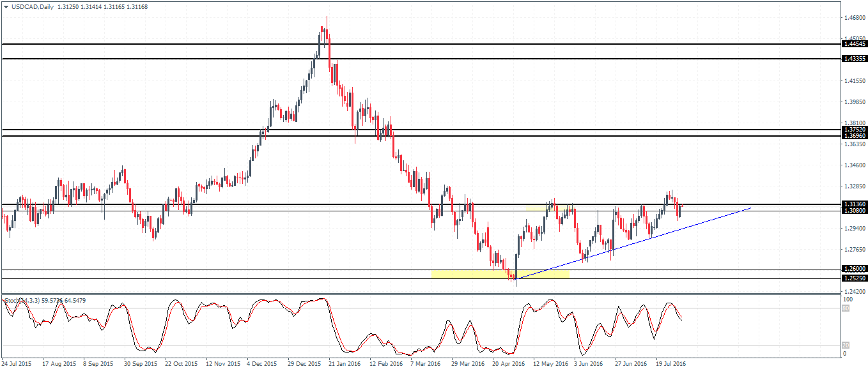
Task: Select the 1.25250 support level label
Action: coord(854,278)
